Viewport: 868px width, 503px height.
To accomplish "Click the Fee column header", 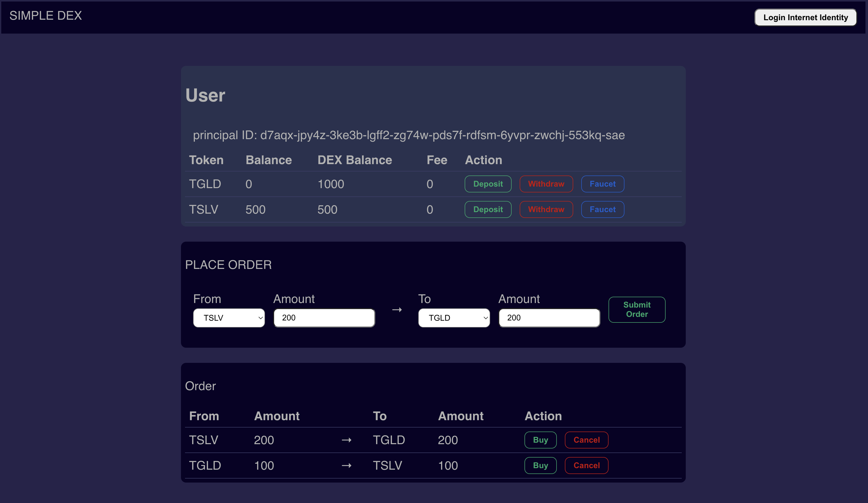I will click(437, 160).
